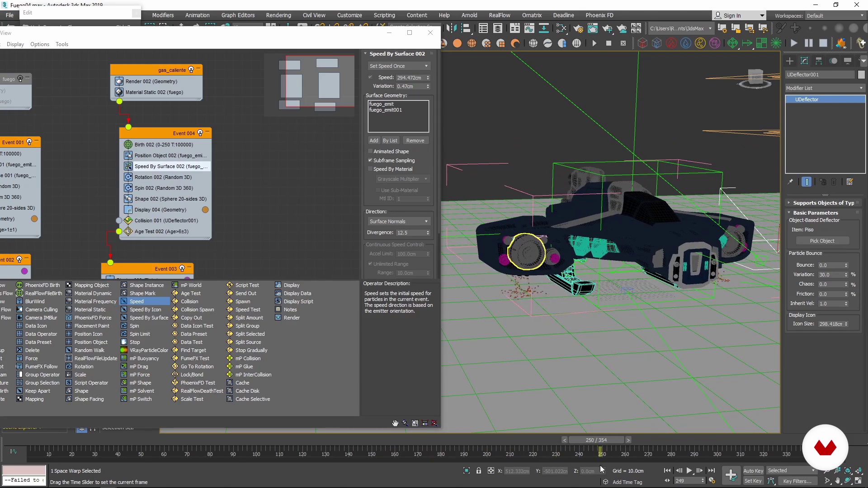The width and height of the screenshot is (868, 488).
Task: Click the Set Key button
Action: coord(753,481)
